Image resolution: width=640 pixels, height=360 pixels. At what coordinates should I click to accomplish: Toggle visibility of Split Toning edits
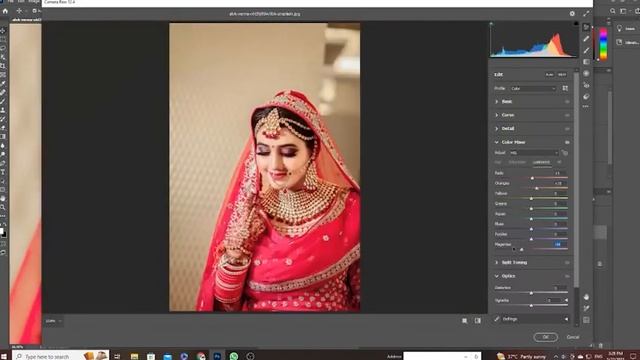tap(567, 263)
